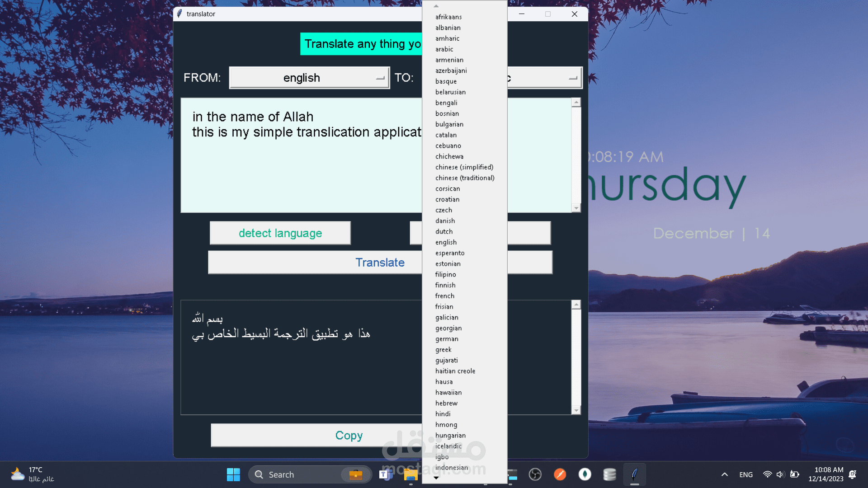Click the detect language button
Viewport: 868px width, 488px height.
pos(280,233)
